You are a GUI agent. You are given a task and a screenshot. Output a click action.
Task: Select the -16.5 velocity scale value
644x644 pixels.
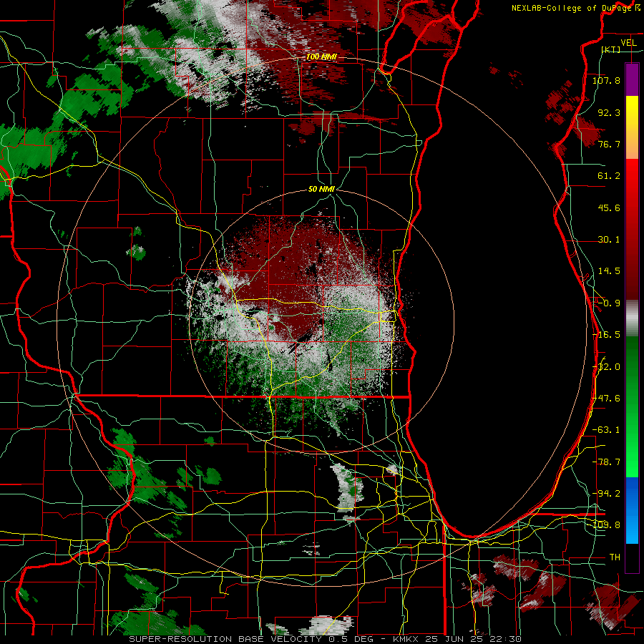tap(606, 335)
